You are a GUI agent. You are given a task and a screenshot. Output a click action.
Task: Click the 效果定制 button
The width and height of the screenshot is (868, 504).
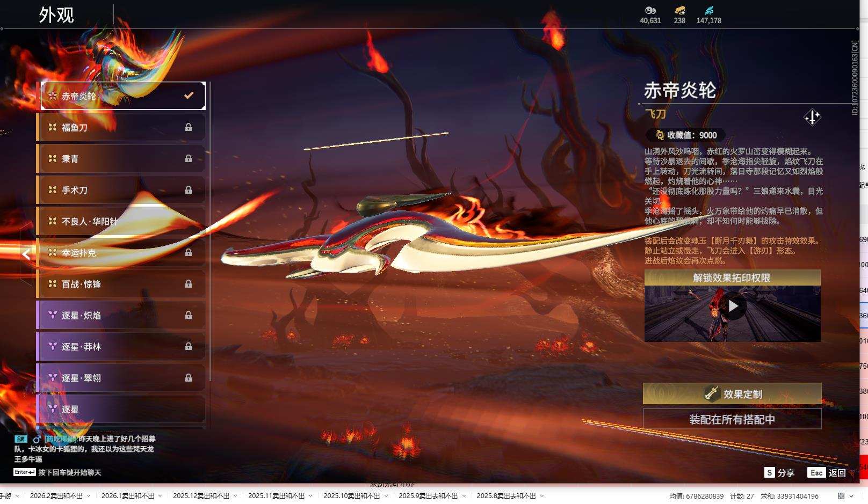pos(732,394)
